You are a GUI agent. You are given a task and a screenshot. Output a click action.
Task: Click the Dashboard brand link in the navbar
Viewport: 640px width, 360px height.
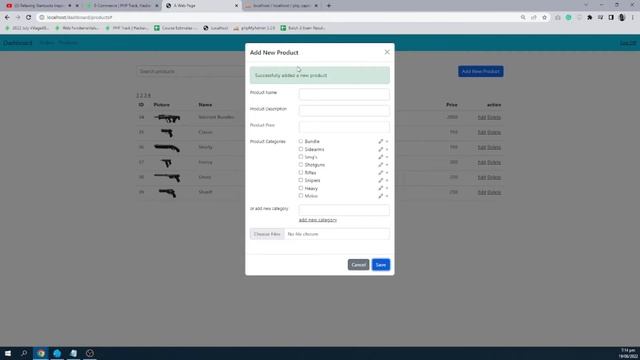[18, 43]
